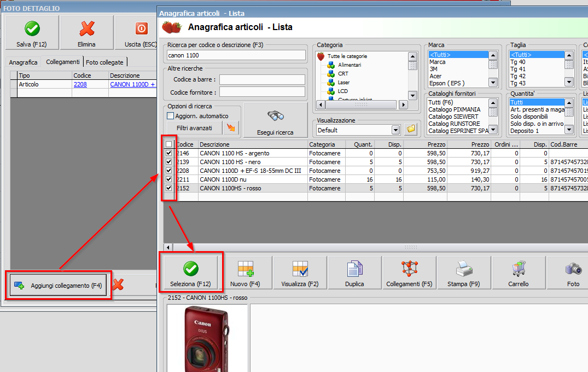Uncheck row 2208 CANON 1100D EF-S checkbox
Viewport: 588px width, 372px height.
(x=169, y=171)
